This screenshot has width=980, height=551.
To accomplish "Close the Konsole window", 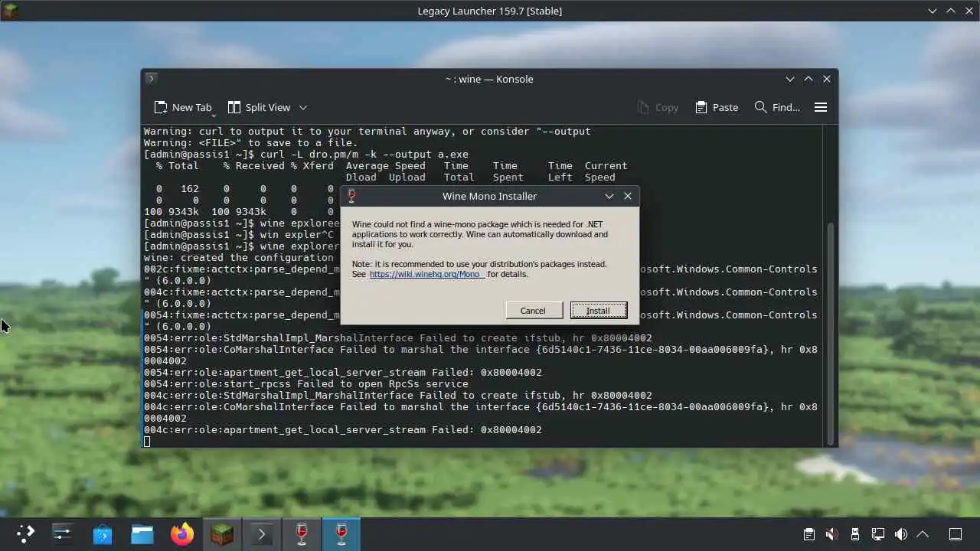I will [827, 79].
